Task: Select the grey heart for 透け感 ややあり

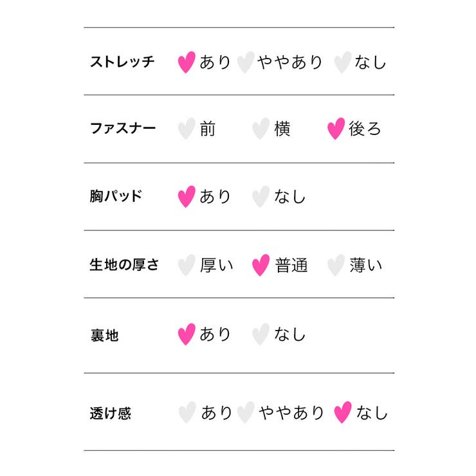Action: 245,412
